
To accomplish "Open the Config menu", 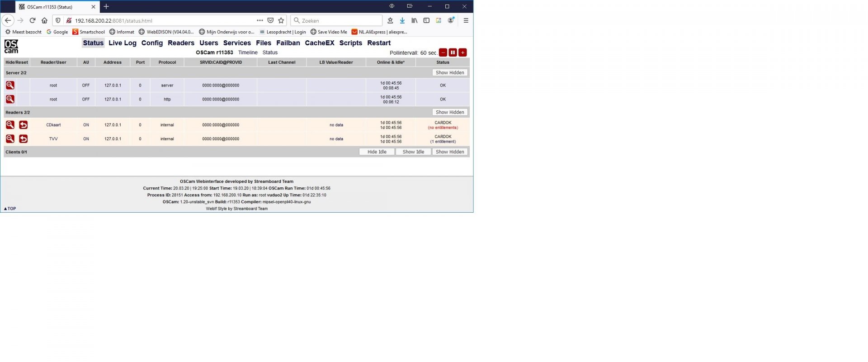I will click(x=152, y=43).
